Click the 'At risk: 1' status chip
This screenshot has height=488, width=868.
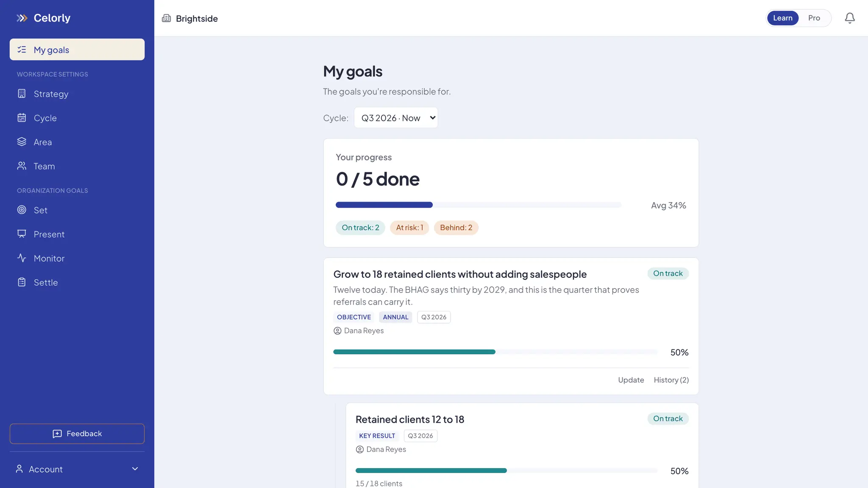pos(409,227)
